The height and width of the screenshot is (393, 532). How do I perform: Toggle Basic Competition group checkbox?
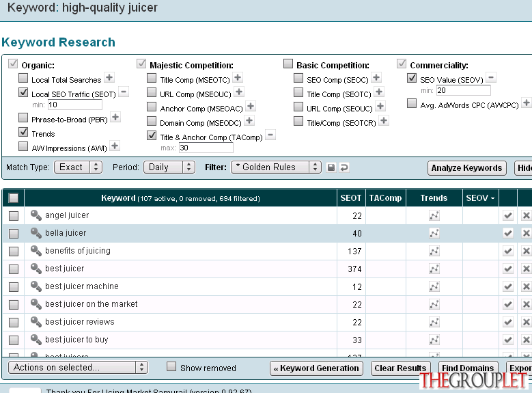288,64
